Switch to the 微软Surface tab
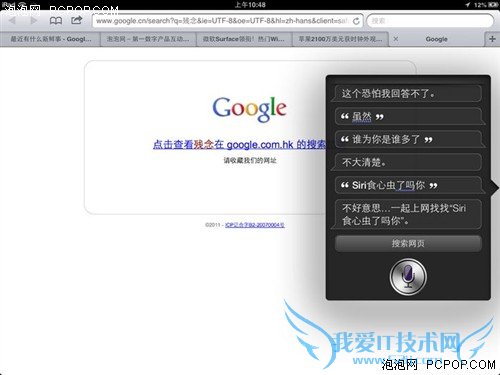 [x=244, y=39]
